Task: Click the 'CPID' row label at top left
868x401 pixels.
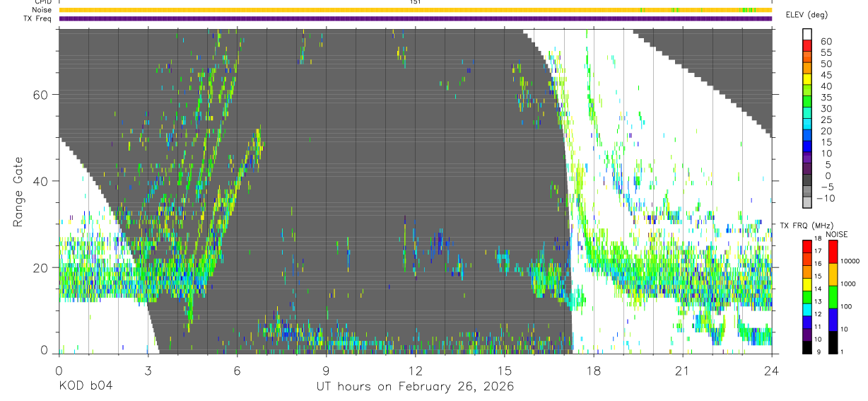Action: pyautogui.click(x=42, y=2)
